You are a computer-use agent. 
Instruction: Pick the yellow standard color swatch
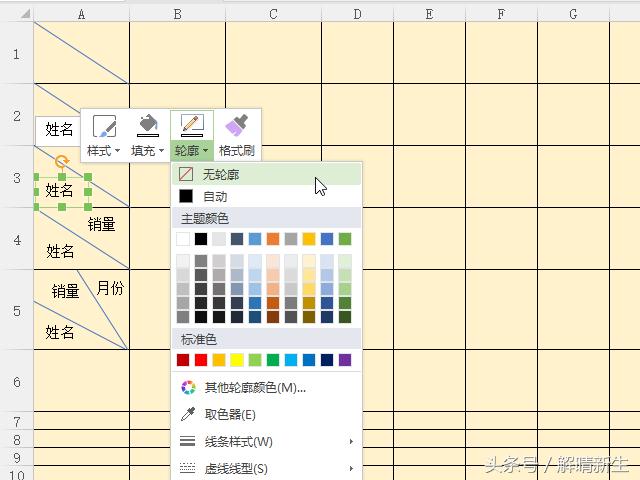(x=237, y=360)
